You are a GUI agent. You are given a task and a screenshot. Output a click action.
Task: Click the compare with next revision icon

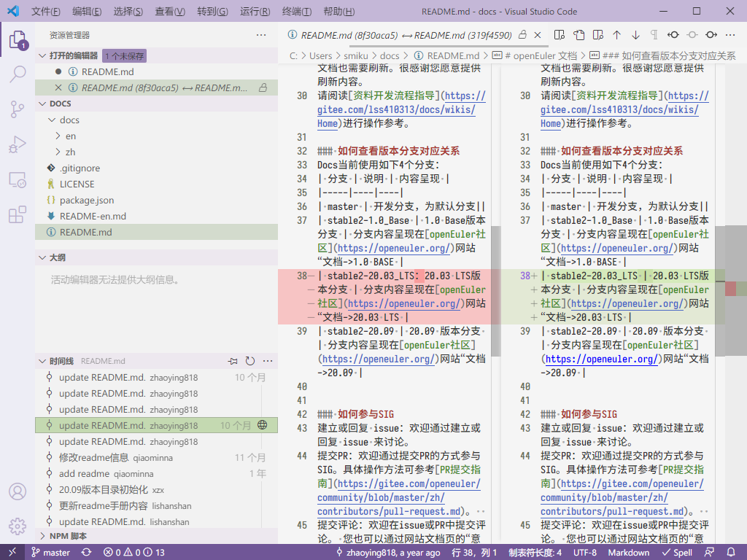[x=711, y=35]
